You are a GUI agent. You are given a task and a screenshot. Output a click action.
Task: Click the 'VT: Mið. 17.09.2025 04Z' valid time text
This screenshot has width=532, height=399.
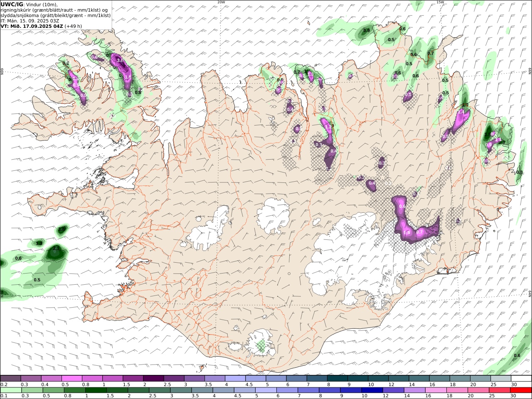coord(32,26)
